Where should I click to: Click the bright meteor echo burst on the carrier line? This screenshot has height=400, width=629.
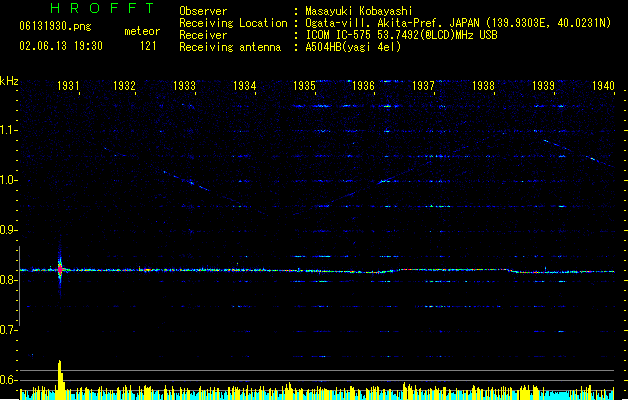(x=60, y=269)
